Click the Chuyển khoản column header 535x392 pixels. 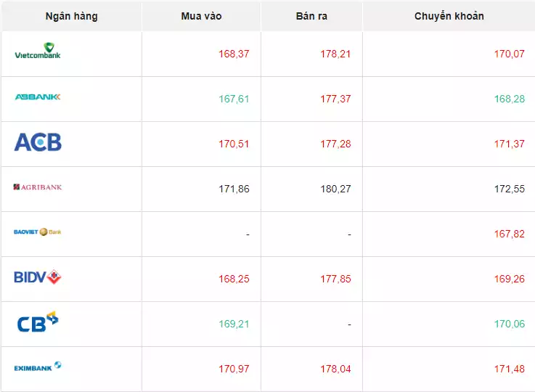(x=449, y=16)
